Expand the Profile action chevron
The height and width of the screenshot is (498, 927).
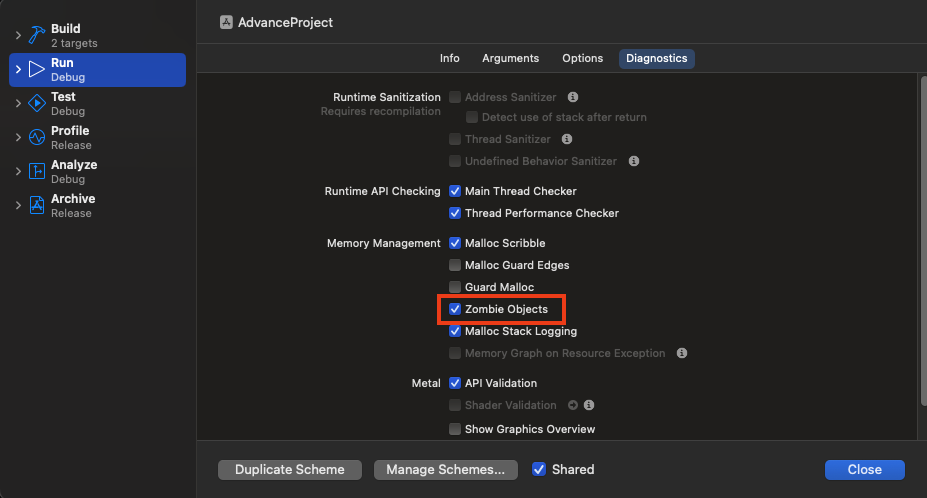(x=18, y=137)
